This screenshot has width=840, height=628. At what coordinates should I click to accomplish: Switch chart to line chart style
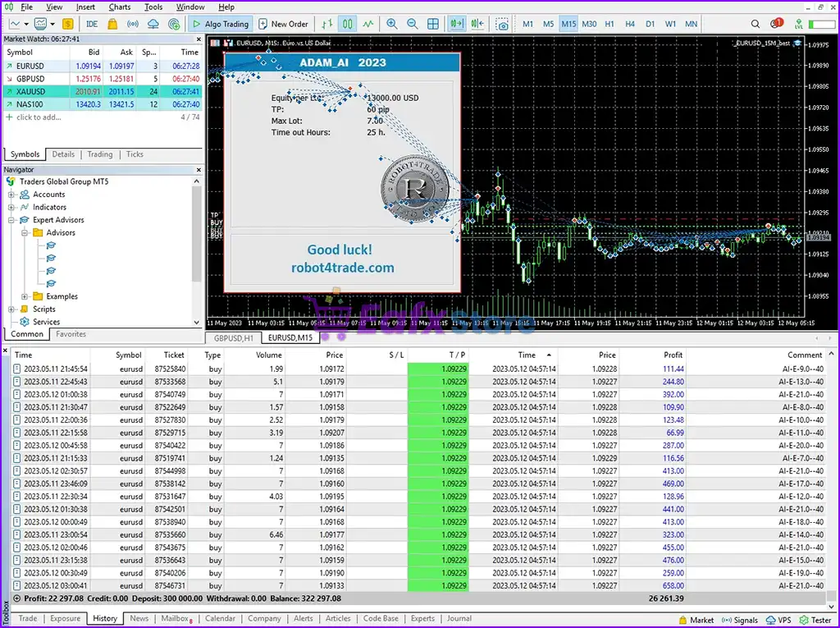(x=368, y=24)
